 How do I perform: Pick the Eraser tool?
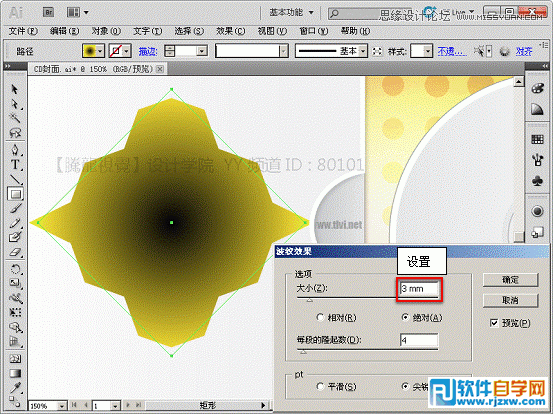coord(15,252)
